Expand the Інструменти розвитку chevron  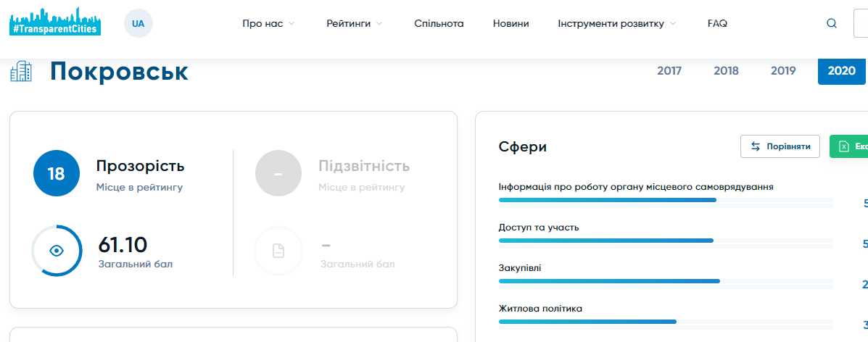(673, 24)
